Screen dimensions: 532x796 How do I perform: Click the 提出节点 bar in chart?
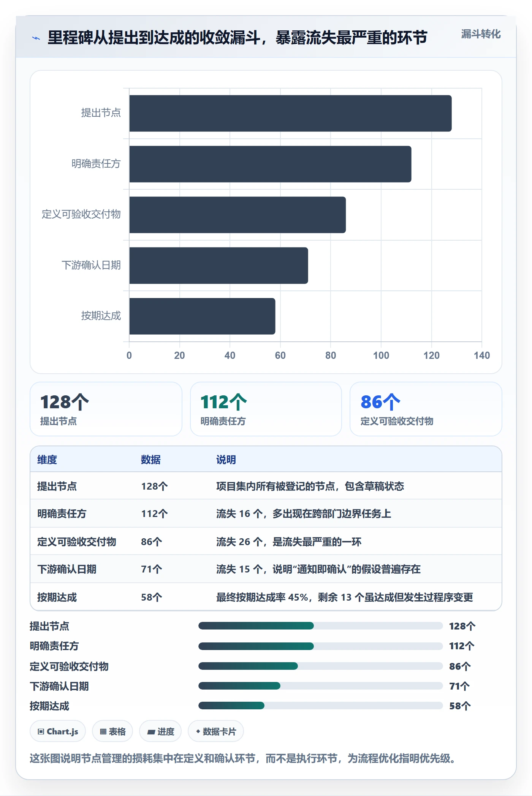(x=290, y=113)
